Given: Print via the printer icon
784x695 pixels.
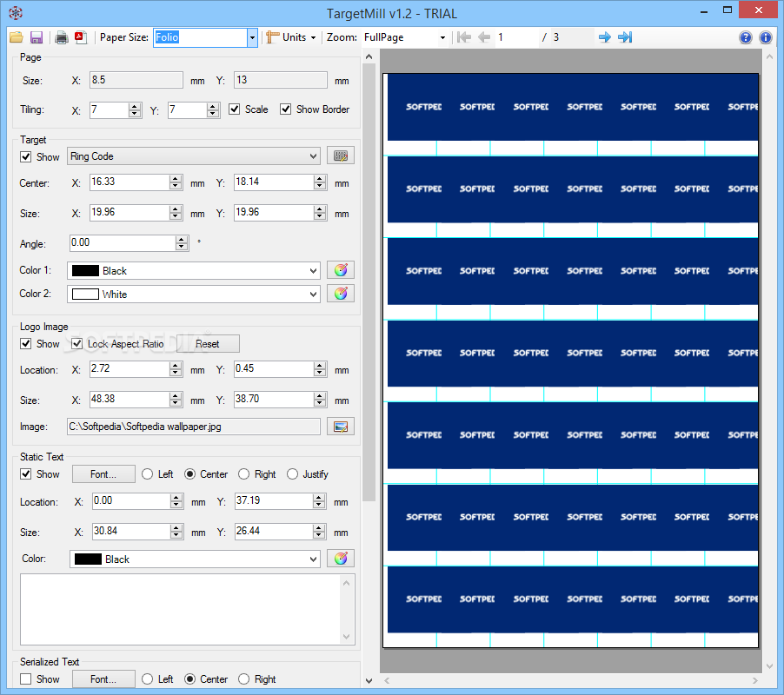Looking at the screenshot, I should click(x=62, y=37).
